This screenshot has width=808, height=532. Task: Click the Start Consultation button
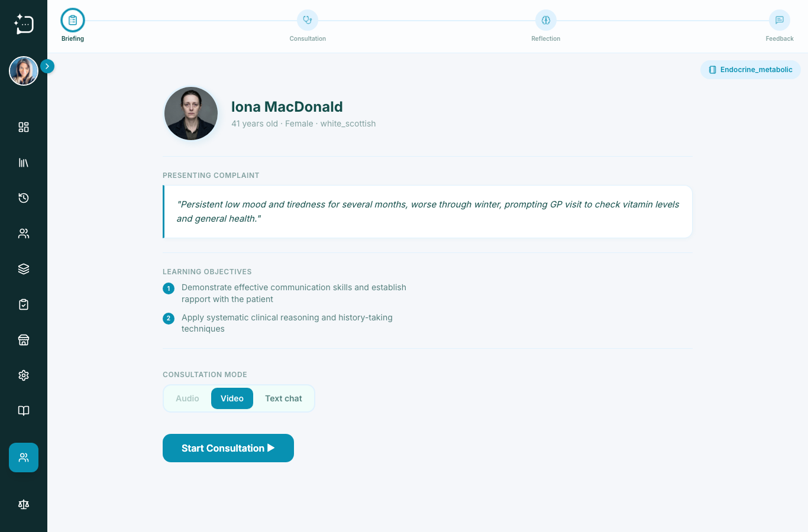(x=228, y=448)
